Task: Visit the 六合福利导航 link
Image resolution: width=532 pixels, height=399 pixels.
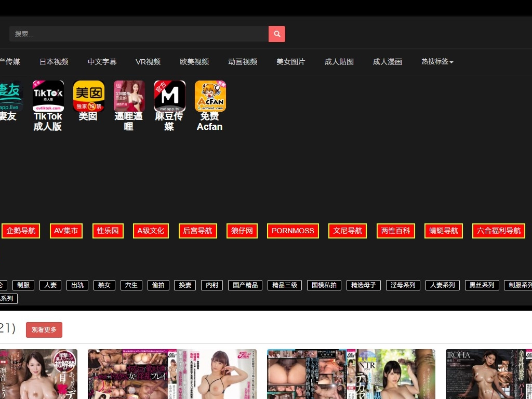Action: click(498, 231)
